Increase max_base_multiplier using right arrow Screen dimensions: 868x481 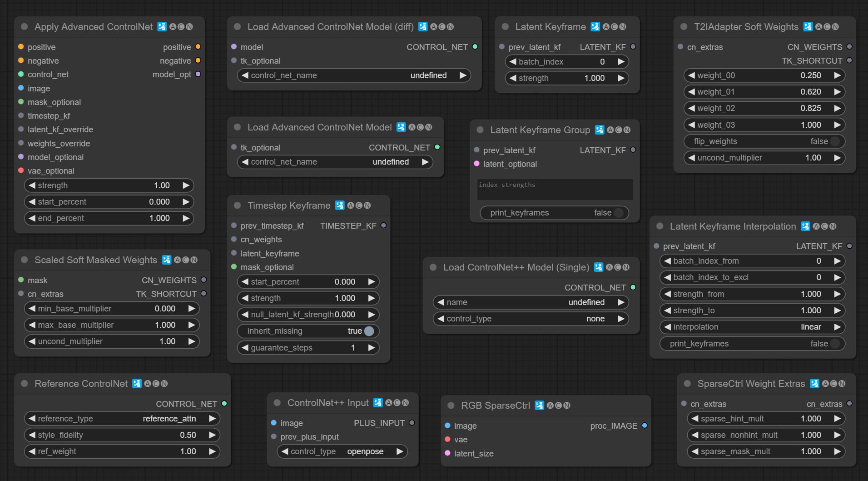(191, 325)
